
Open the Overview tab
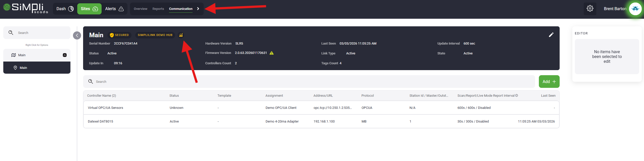pyautogui.click(x=140, y=9)
